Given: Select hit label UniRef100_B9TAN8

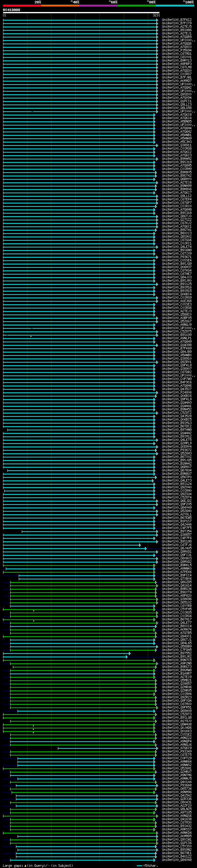Looking at the screenshot, I should (x=177, y=430).
